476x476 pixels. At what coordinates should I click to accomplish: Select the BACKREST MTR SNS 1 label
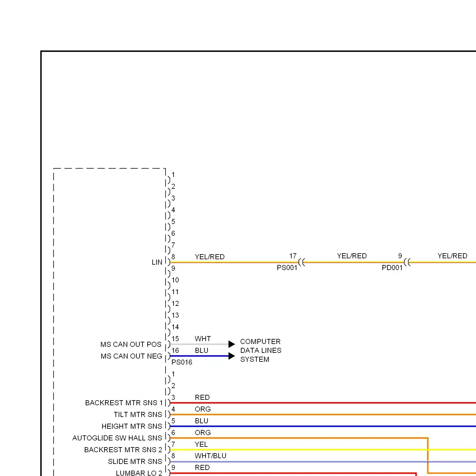pyautogui.click(x=124, y=403)
